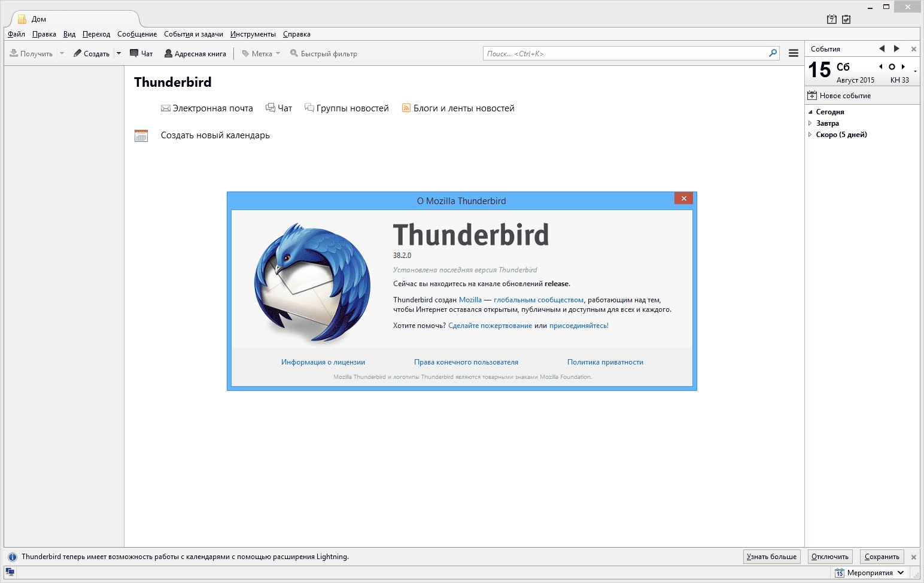
Task: Click Отключить in notification bar
Action: [830, 557]
